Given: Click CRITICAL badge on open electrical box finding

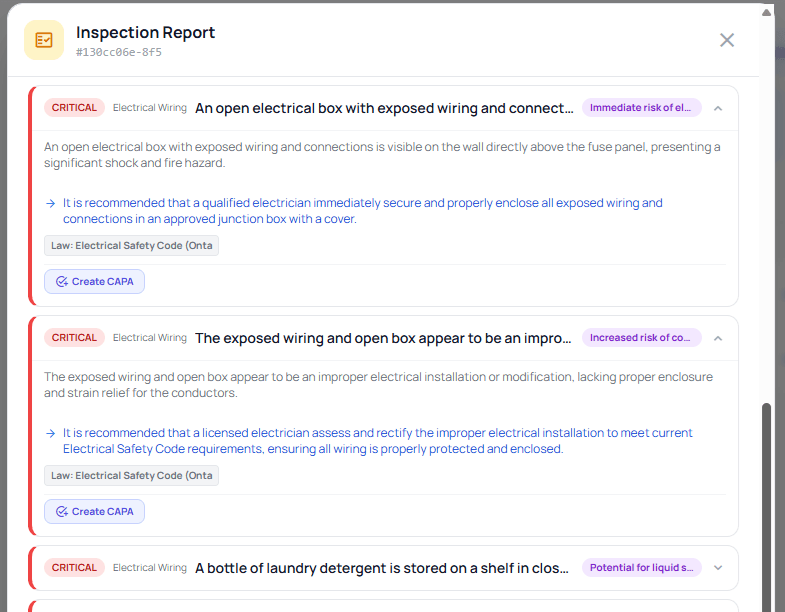Looking at the screenshot, I should point(74,108).
